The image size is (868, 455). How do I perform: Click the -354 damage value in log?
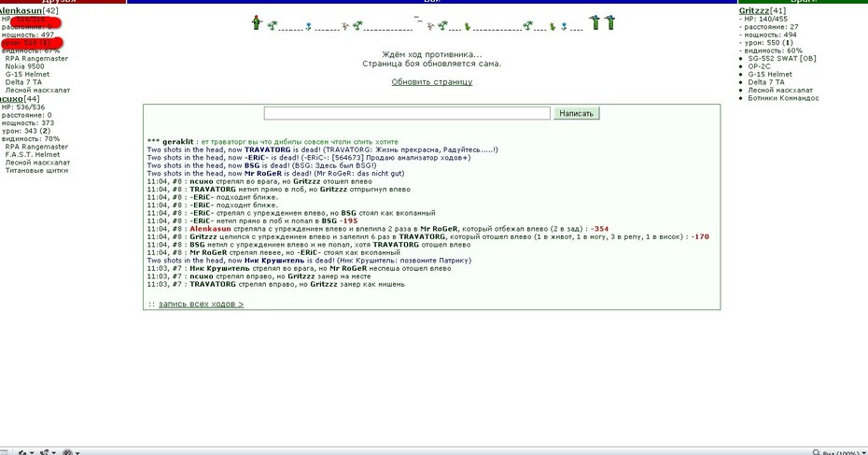point(599,229)
